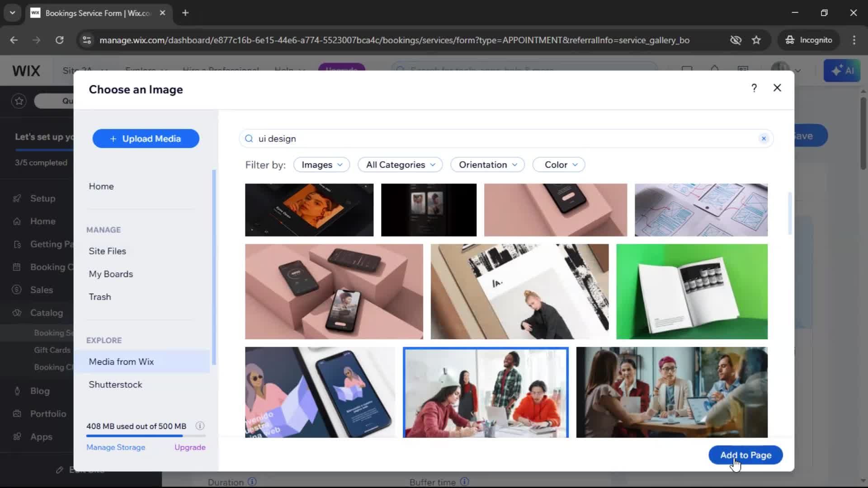Screen dimensions: 868x488
Task: Click the help question mark icon in dialog
Action: pyautogui.click(x=754, y=88)
